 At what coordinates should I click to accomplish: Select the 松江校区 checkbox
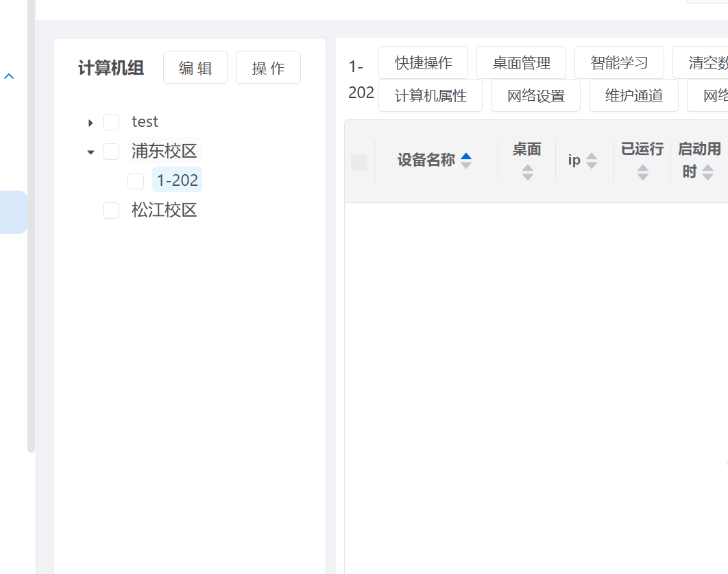[x=111, y=211]
